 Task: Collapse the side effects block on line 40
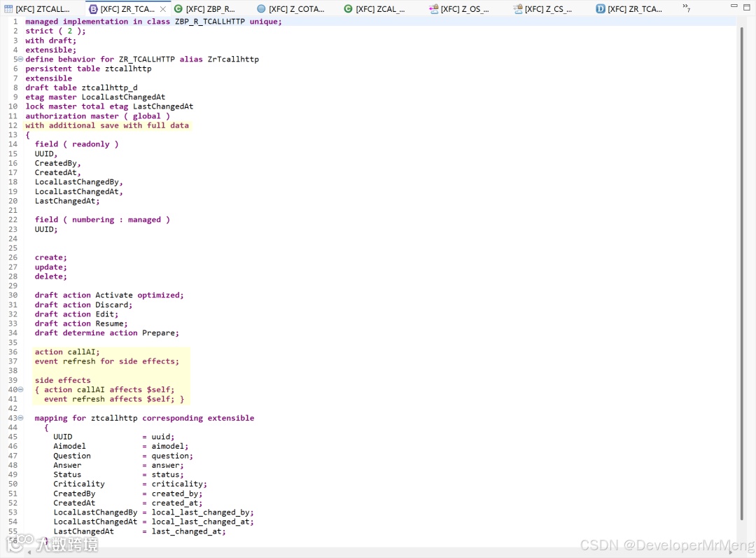point(20,390)
